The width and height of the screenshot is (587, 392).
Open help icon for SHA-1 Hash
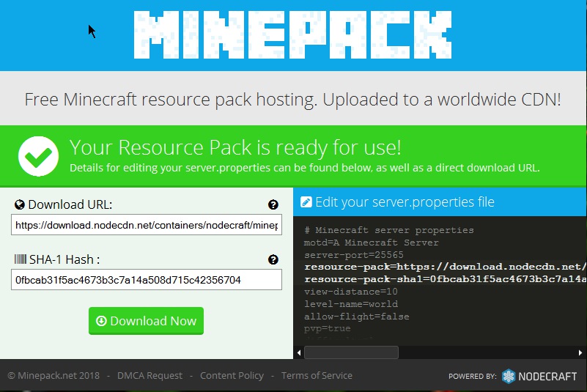coord(273,259)
